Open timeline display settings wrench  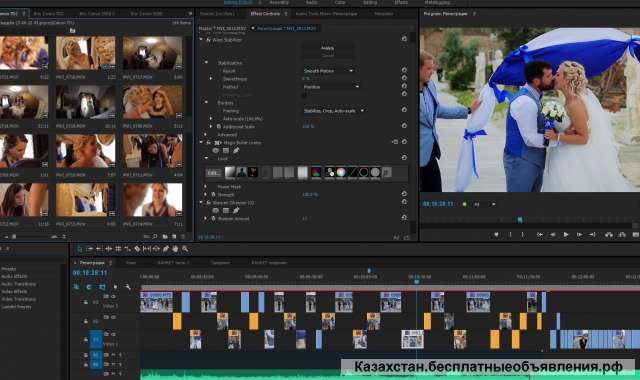[x=127, y=287]
